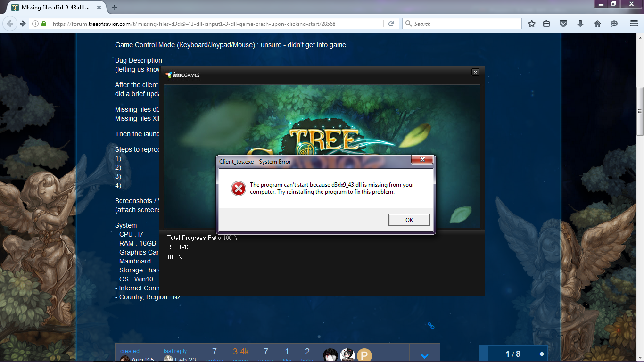Bookmark this page with the star
The image size is (644, 362).
tap(532, 24)
